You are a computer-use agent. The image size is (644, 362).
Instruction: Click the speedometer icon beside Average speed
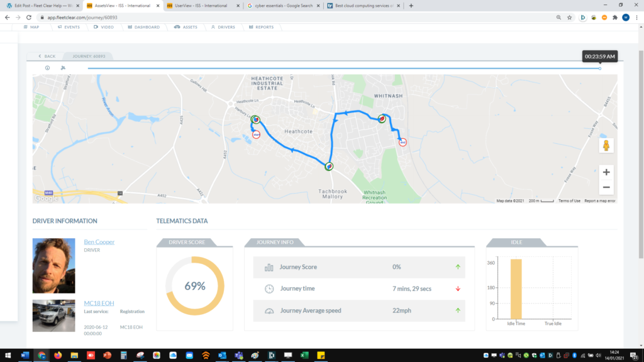(x=269, y=311)
